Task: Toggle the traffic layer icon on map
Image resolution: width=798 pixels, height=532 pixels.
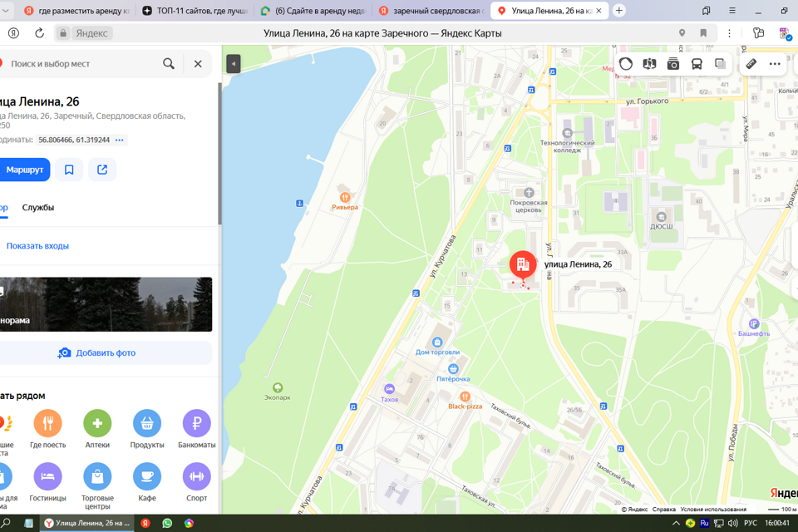Action: 626,64
